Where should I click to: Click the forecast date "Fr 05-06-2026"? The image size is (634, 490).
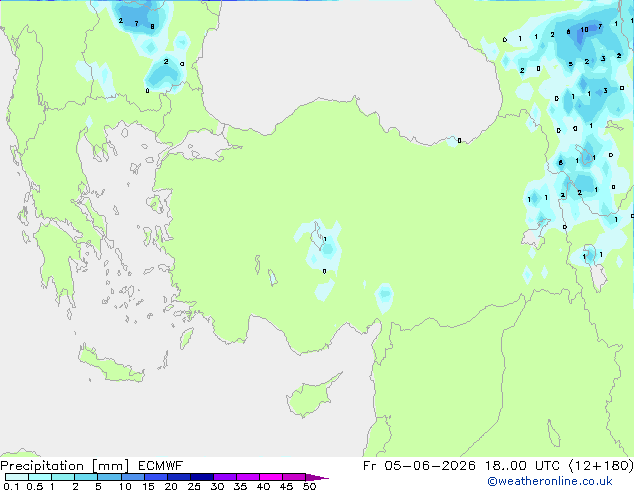pos(419,466)
